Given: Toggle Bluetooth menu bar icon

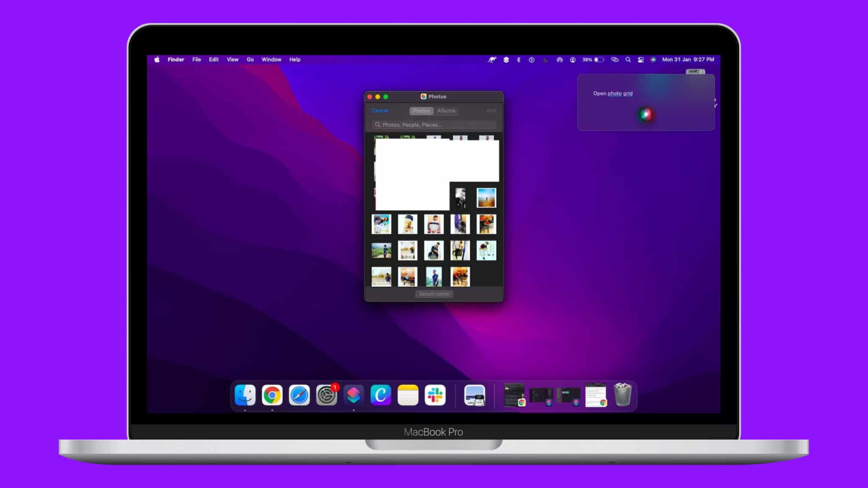Looking at the screenshot, I should point(518,60).
